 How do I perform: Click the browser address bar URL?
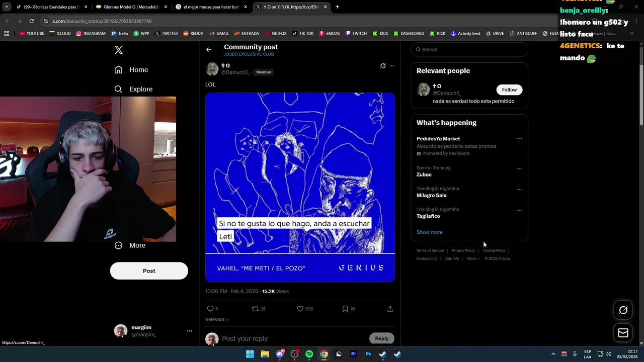(102, 21)
